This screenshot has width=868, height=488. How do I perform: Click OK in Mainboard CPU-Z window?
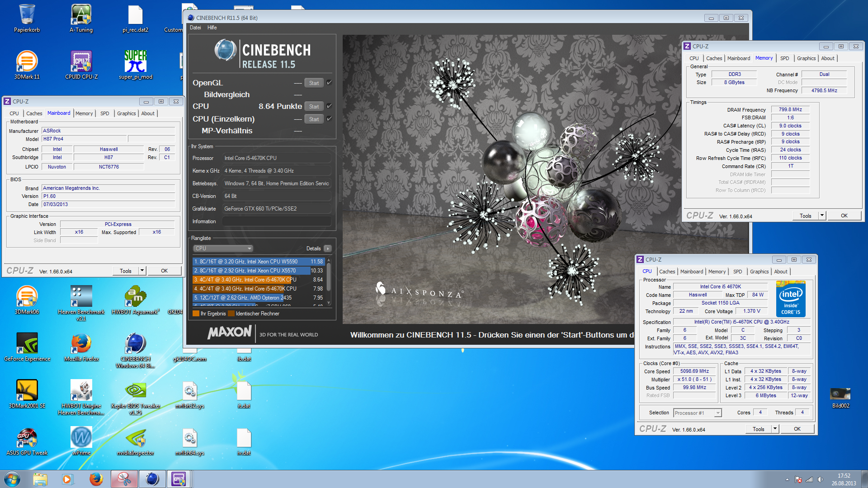click(164, 271)
